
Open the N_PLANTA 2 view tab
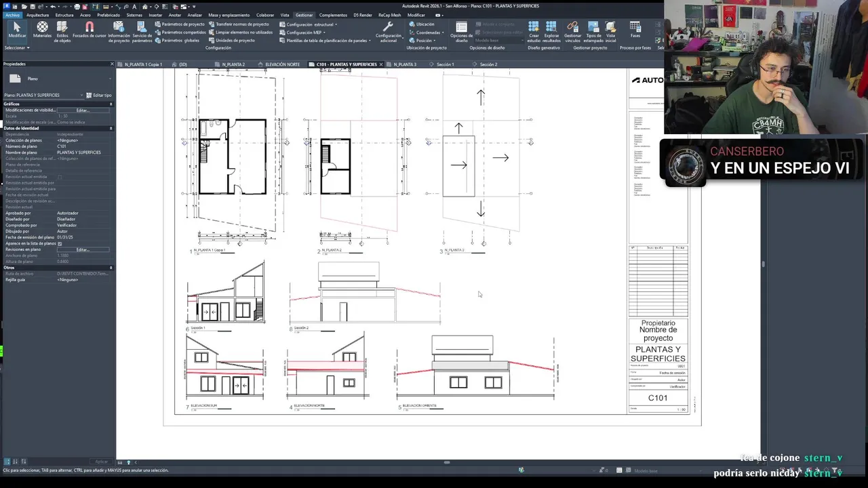[234, 64]
